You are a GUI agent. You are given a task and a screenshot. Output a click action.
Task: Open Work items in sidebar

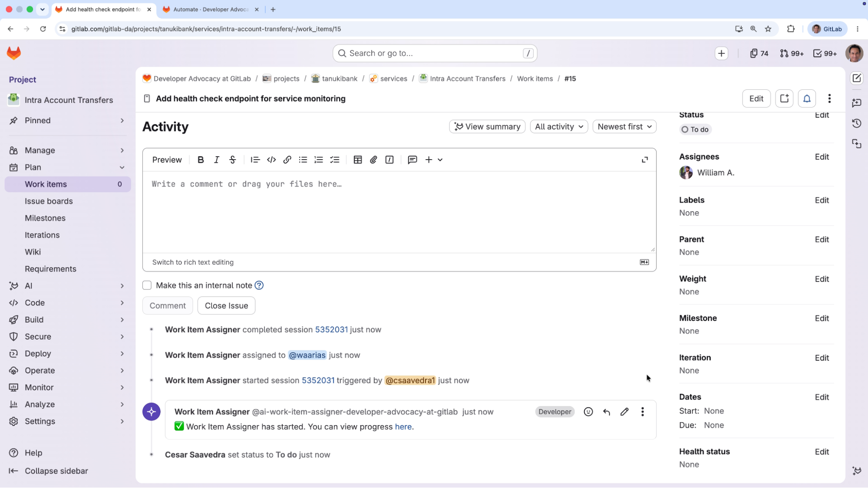point(68,184)
